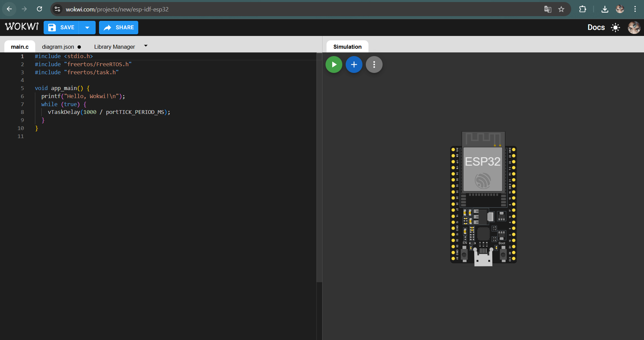Click the browser address bar URL

click(117, 9)
